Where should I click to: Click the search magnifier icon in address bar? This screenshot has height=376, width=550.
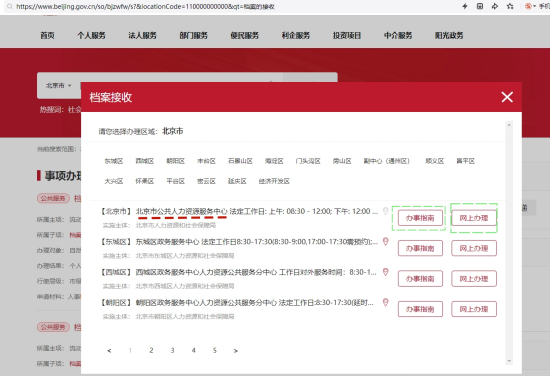pos(10,6)
